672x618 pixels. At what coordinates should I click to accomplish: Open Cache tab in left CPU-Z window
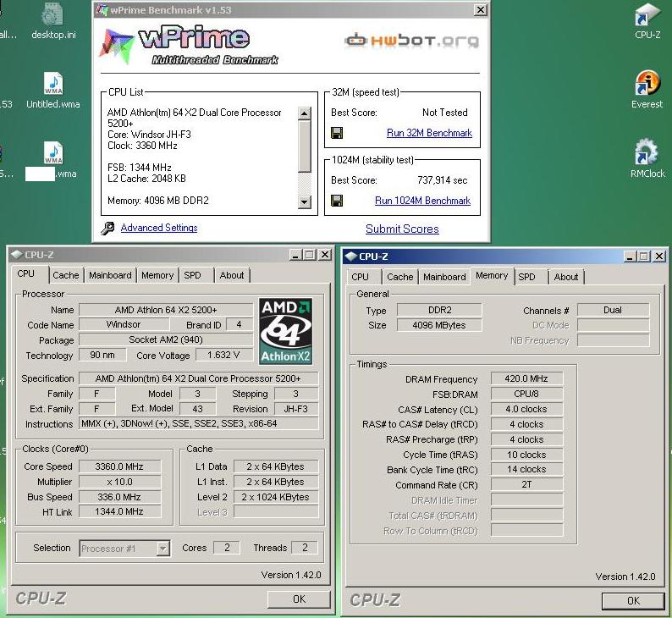pos(65,275)
